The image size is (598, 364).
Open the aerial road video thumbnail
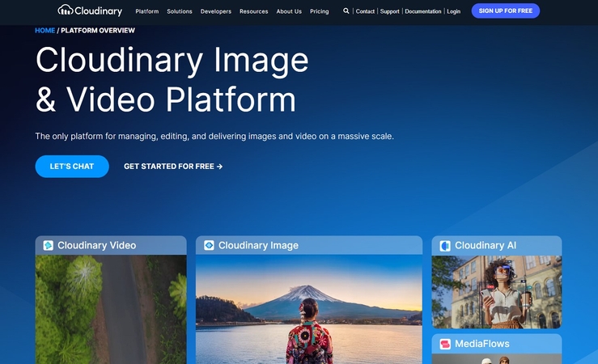(111, 309)
